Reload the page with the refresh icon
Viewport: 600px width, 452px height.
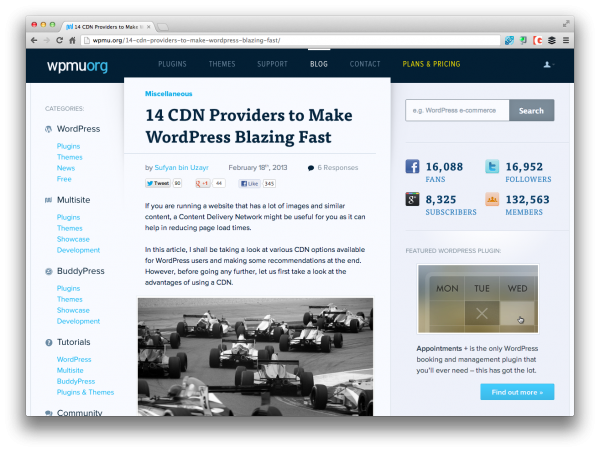pos(59,40)
